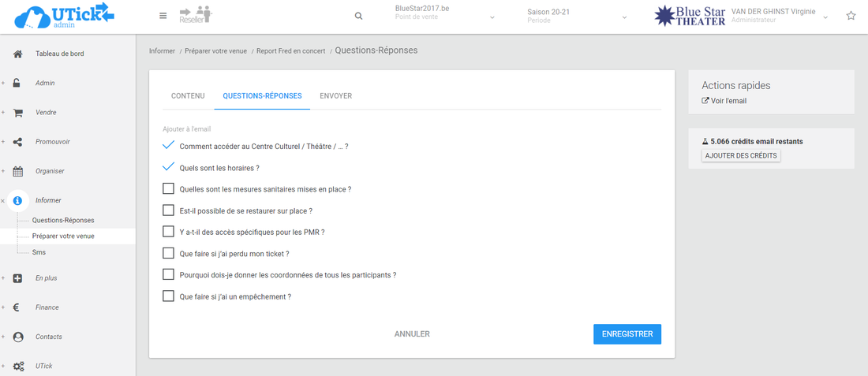Open the search magnifier icon
Viewport: 868px width, 376px height.
coord(359,16)
